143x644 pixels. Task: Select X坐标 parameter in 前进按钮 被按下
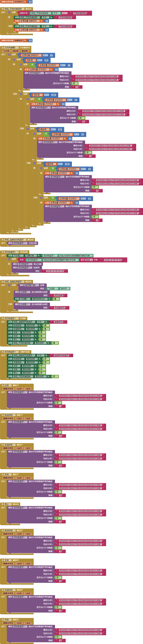19,418
